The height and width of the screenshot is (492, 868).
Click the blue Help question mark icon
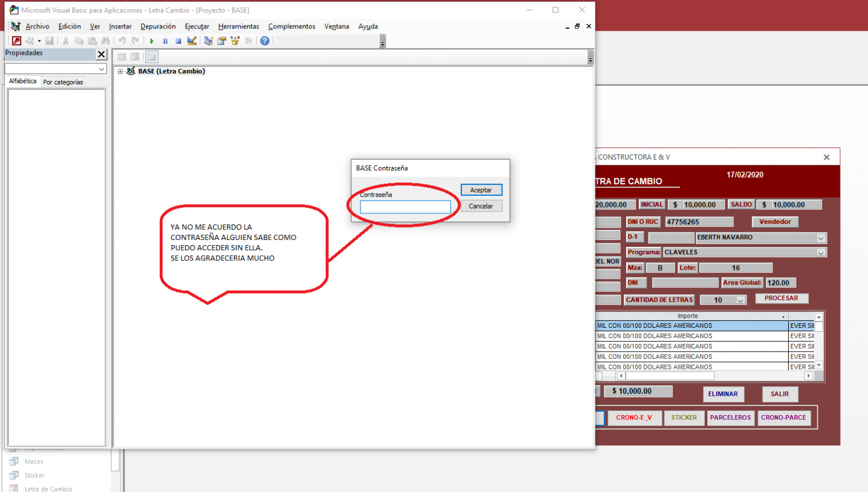[x=264, y=41]
